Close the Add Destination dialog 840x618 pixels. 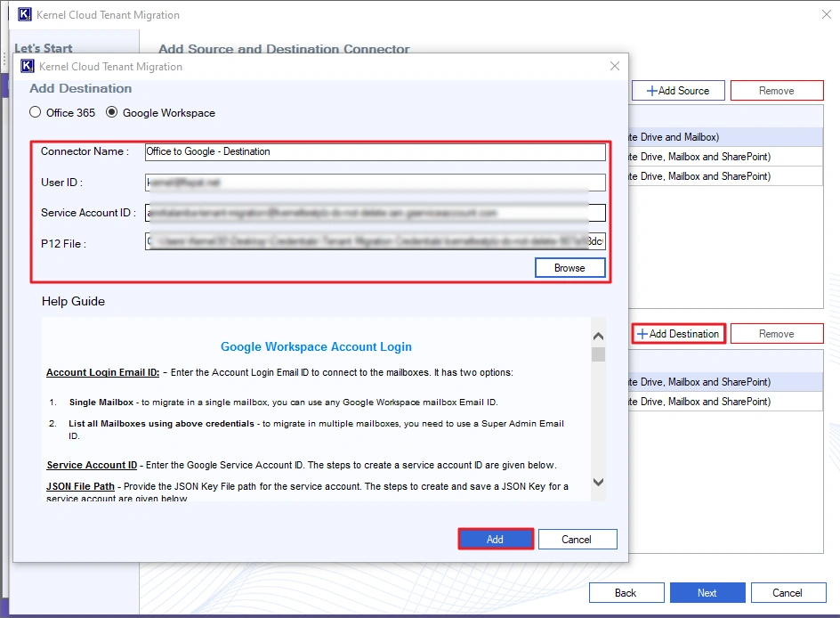click(x=614, y=66)
